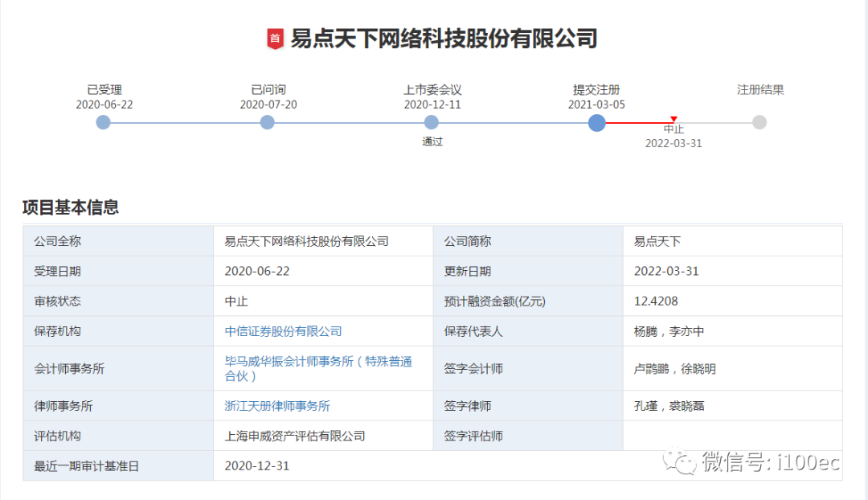Click the 孔瑾，裘晓磊 value cell
868x500 pixels.
click(732, 406)
